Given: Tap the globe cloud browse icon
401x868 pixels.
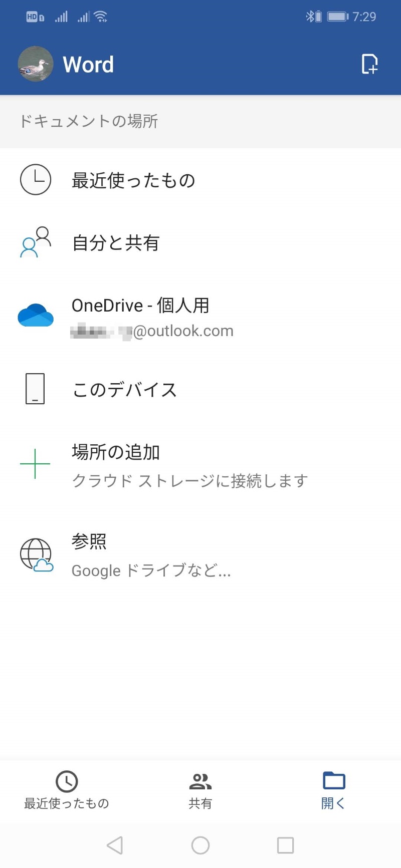Looking at the screenshot, I should click(36, 555).
